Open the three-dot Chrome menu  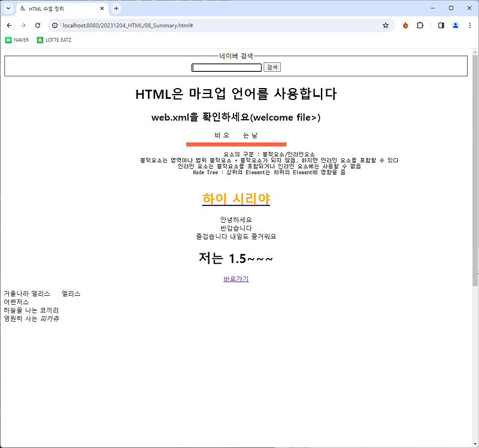471,26
